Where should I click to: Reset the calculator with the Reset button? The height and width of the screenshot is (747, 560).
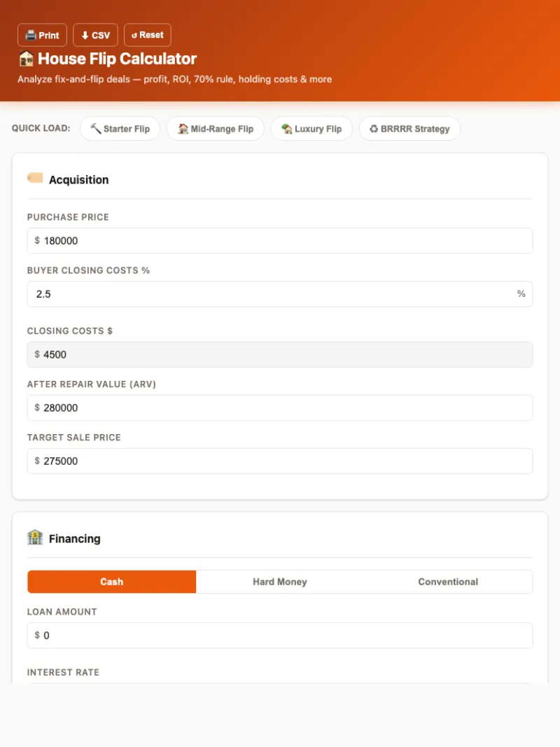(x=147, y=35)
